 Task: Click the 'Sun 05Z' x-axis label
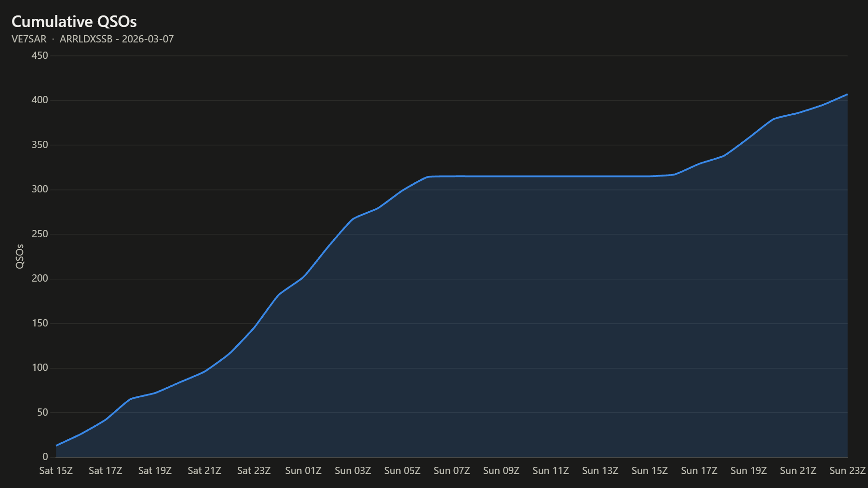tap(402, 471)
